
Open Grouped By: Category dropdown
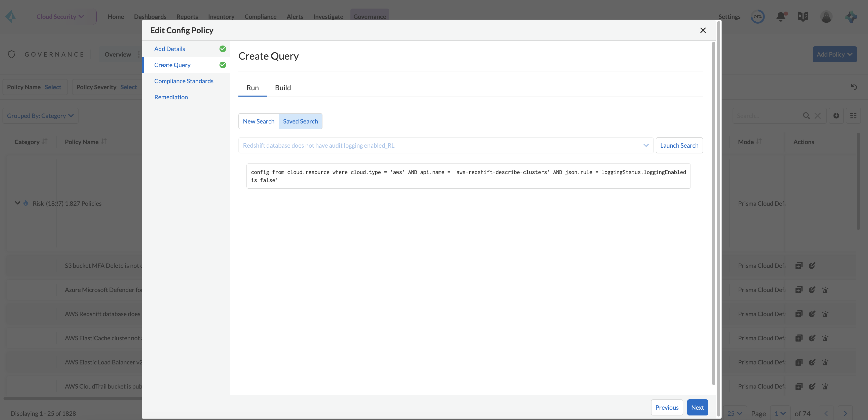(x=41, y=116)
